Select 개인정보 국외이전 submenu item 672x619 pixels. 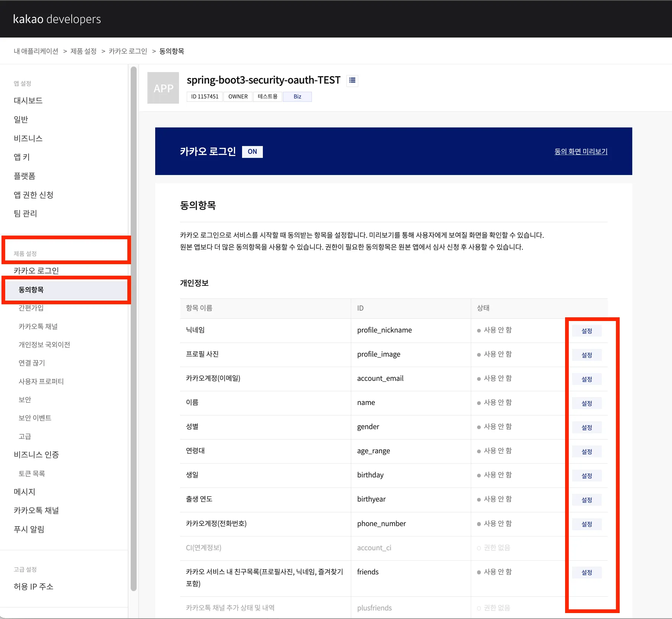[x=45, y=345]
